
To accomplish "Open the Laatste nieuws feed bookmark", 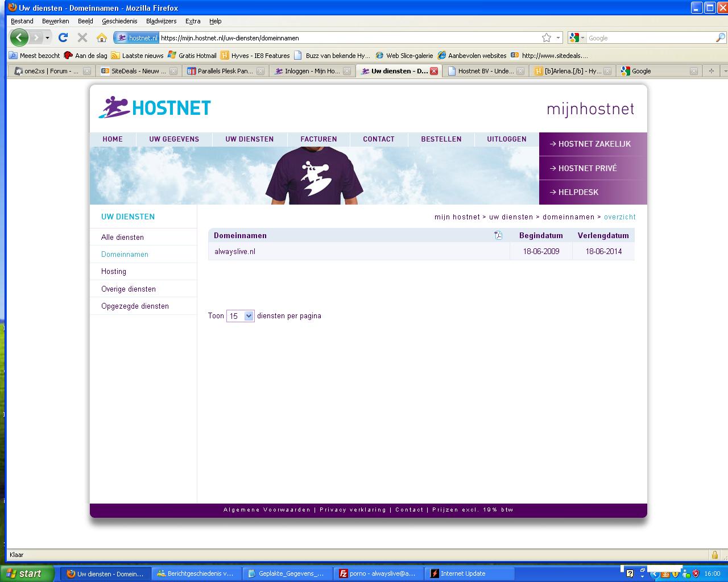I will click(x=137, y=56).
